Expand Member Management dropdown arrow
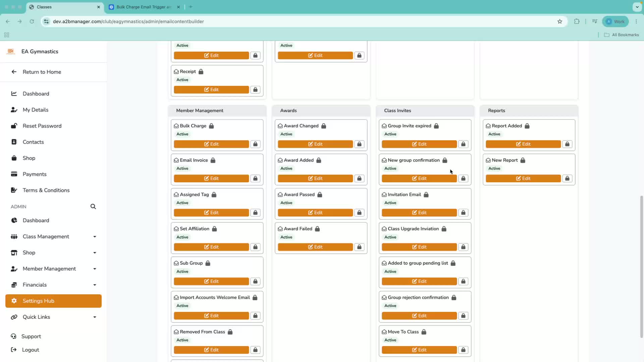This screenshot has width=644, height=362. tap(95, 269)
